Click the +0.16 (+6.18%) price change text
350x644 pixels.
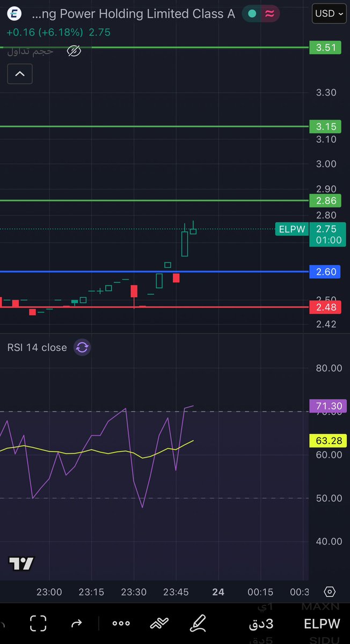(x=45, y=32)
